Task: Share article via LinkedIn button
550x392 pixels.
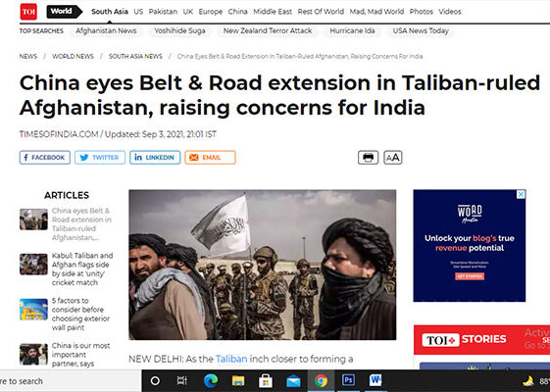Action: click(155, 158)
